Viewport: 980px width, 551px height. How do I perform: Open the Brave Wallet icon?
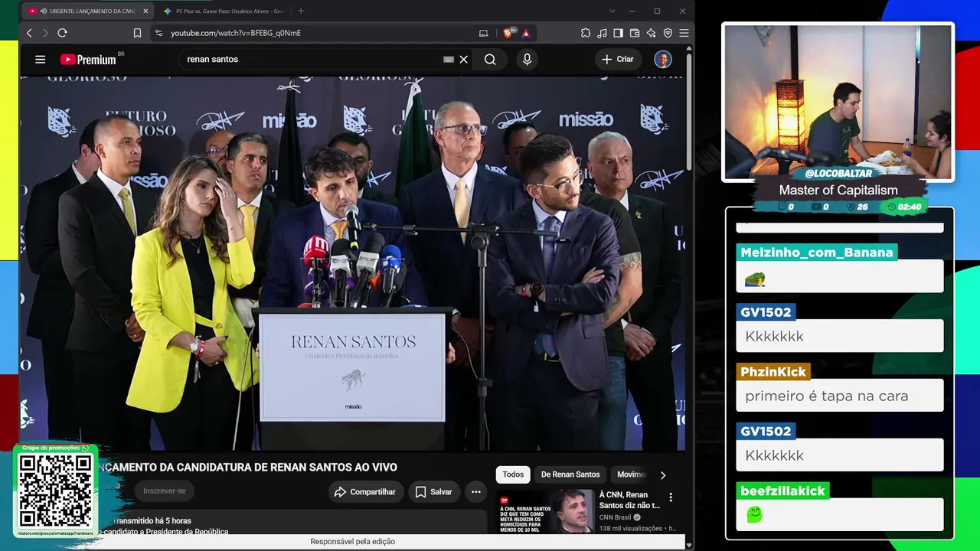[x=635, y=33]
